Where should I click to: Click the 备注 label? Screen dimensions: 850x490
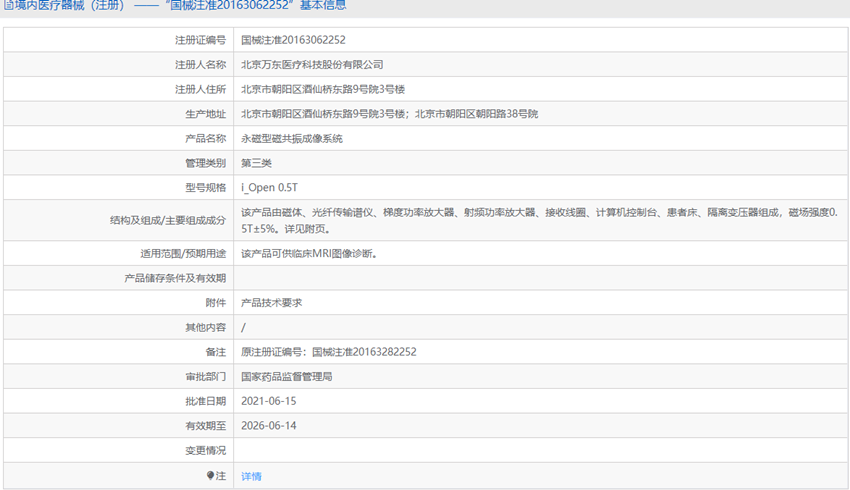point(216,352)
